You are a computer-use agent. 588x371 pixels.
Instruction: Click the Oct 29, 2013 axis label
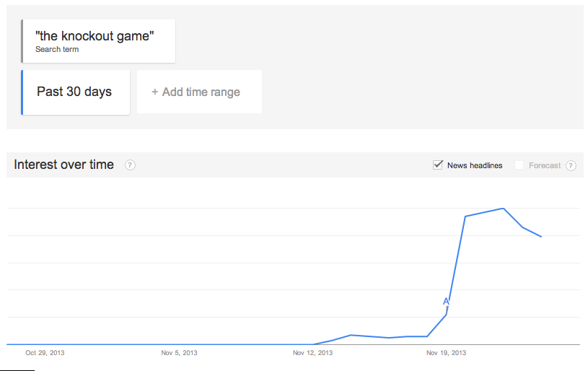pyautogui.click(x=45, y=353)
